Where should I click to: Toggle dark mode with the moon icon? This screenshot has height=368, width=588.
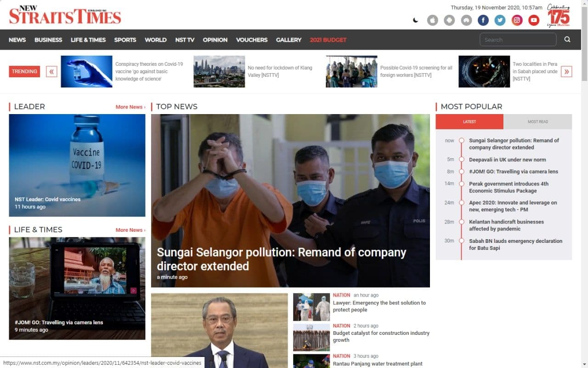coord(416,20)
